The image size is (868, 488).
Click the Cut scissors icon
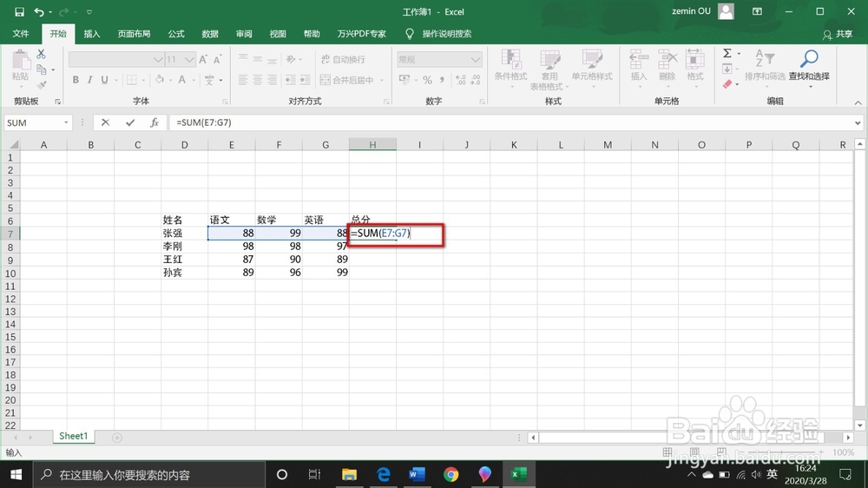click(41, 55)
